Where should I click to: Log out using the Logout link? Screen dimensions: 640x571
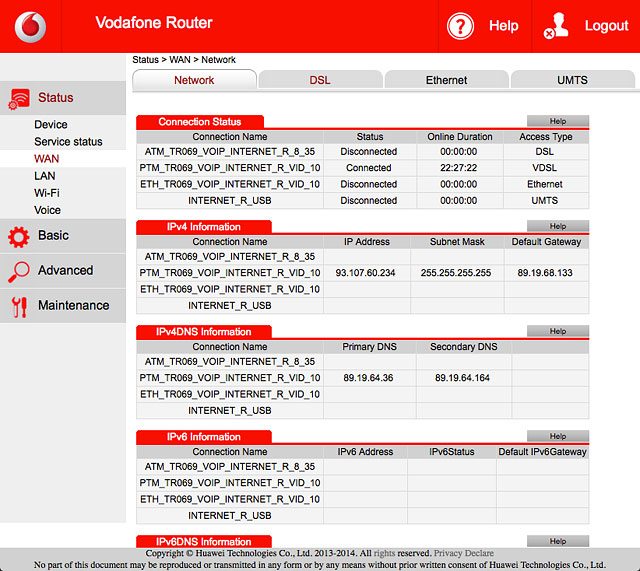pos(606,26)
